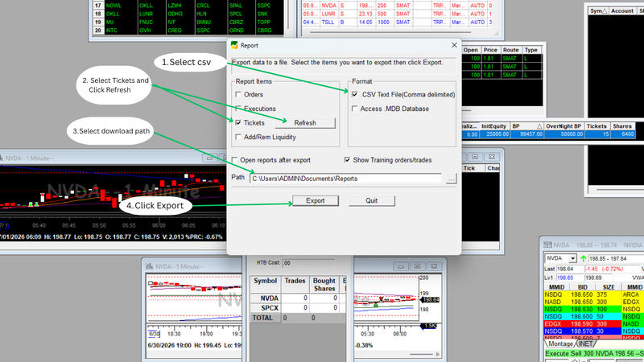
Task: Uncheck Show Training orders/trades
Action: (347, 160)
